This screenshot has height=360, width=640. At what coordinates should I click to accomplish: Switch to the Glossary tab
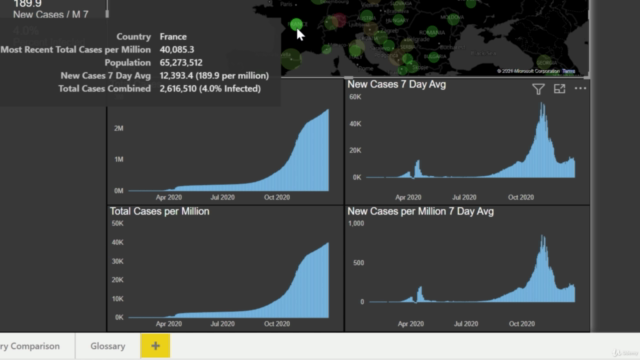(x=108, y=346)
